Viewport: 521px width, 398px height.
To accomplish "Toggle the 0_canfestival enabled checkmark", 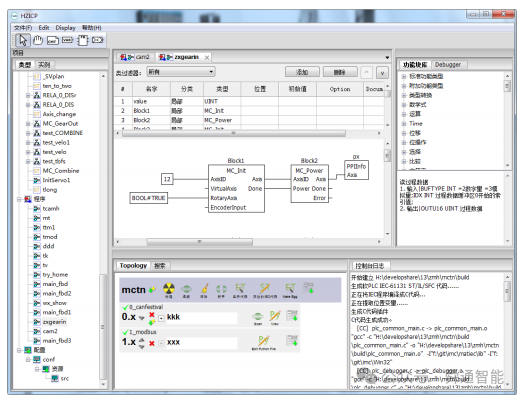I will tap(125, 307).
